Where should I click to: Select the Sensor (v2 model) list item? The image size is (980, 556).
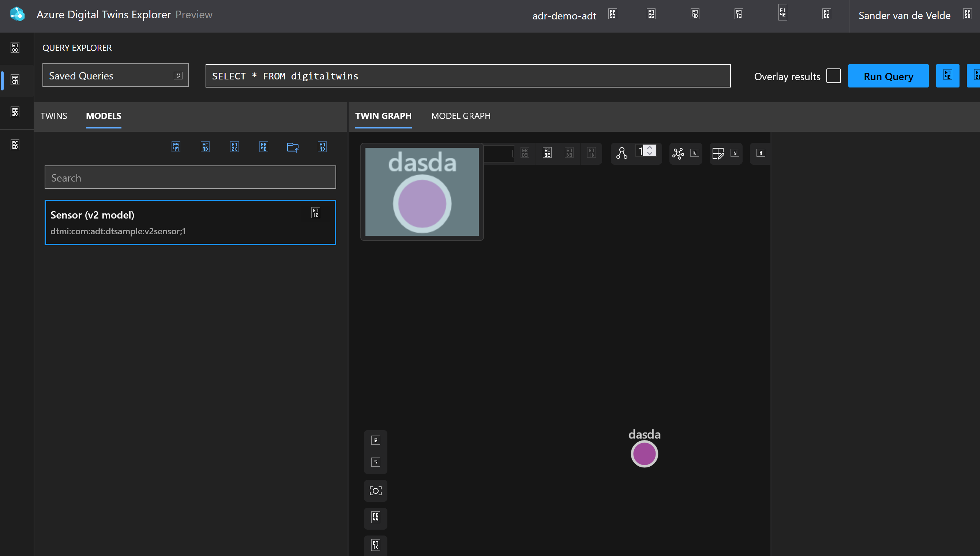190,222
